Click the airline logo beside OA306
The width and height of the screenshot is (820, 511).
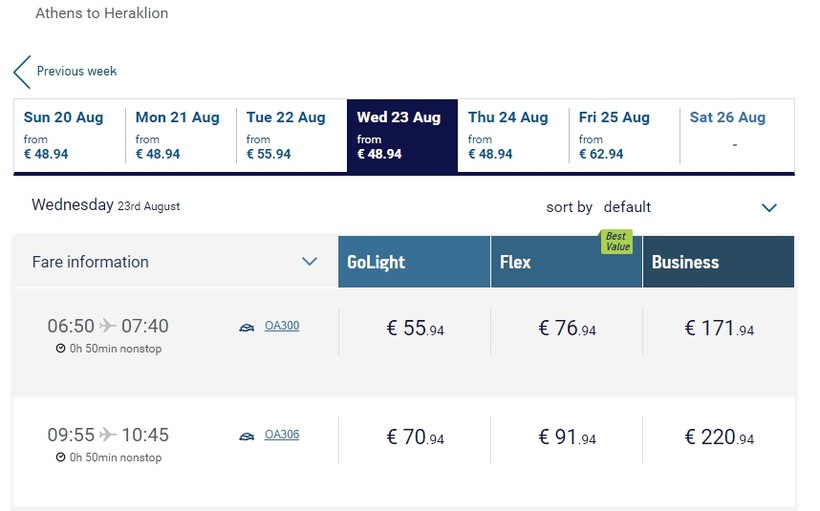click(x=247, y=436)
